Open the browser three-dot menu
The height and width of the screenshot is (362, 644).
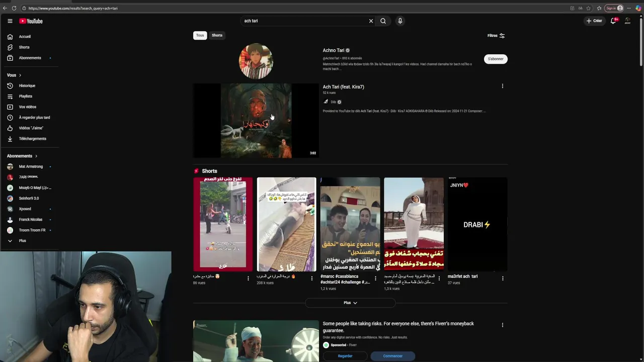tap(629, 8)
